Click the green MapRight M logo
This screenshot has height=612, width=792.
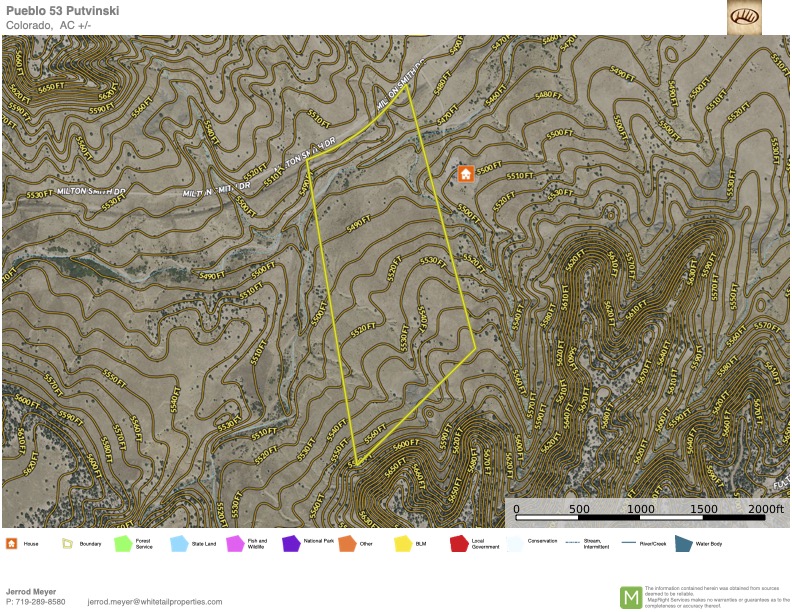(x=631, y=597)
